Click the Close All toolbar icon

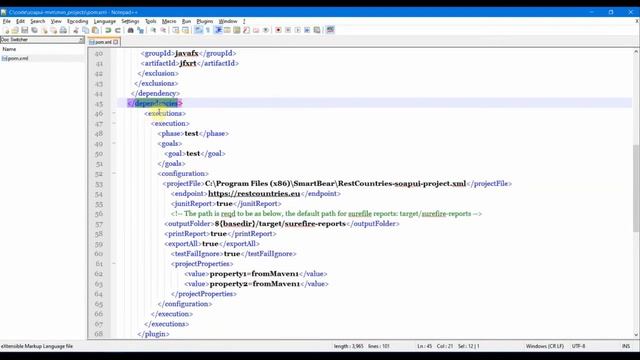pyautogui.click(x=53, y=30)
